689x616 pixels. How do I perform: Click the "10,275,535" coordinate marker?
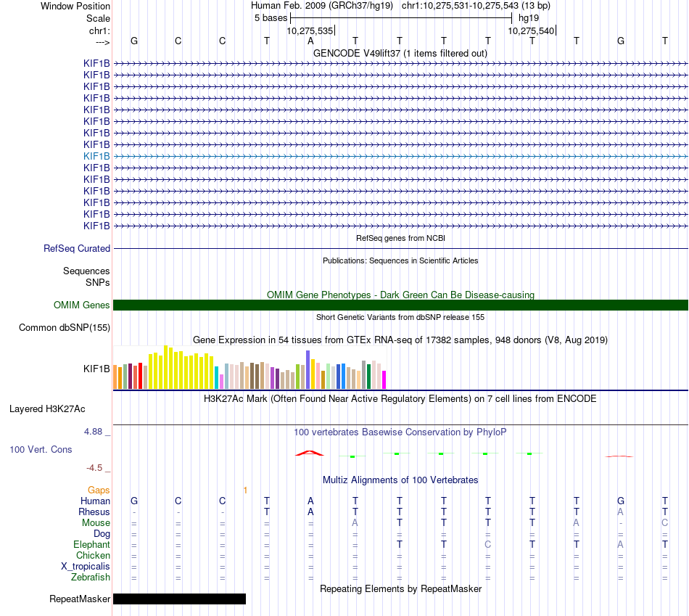click(x=310, y=30)
